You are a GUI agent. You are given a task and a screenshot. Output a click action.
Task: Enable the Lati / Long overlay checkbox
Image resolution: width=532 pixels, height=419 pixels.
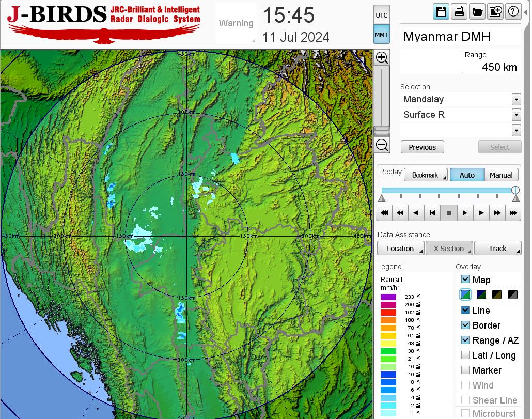465,355
